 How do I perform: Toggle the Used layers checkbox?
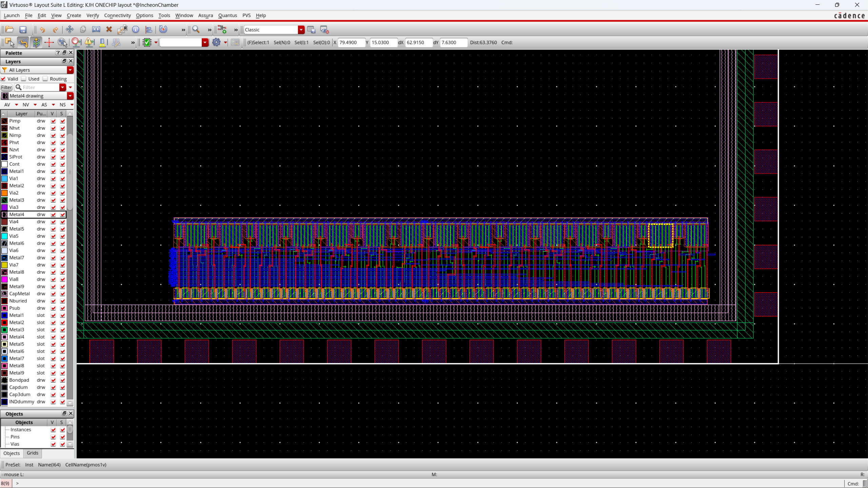tap(24, 79)
